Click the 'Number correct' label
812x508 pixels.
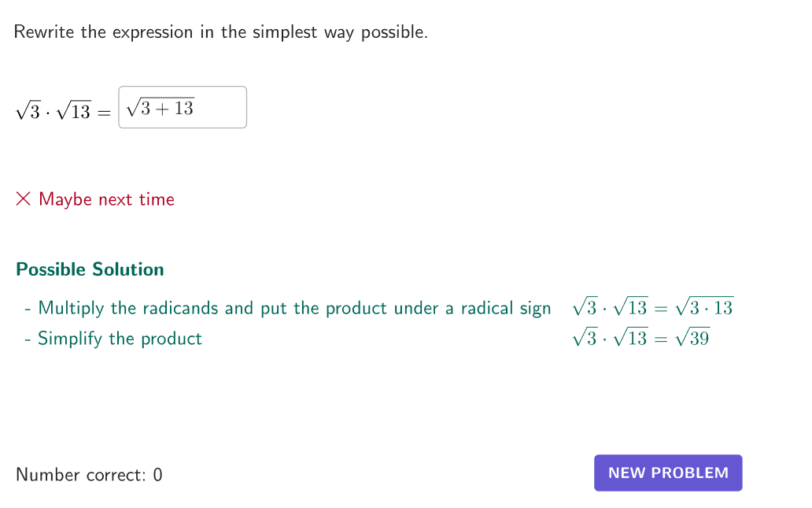(80, 475)
